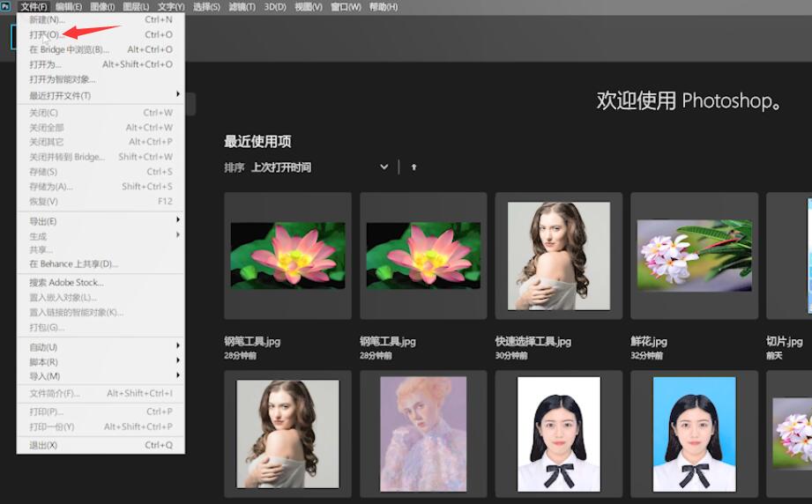Image resolution: width=812 pixels, height=504 pixels.
Task: Click the 打印一份(Y) menu entry
Action: 101,426
